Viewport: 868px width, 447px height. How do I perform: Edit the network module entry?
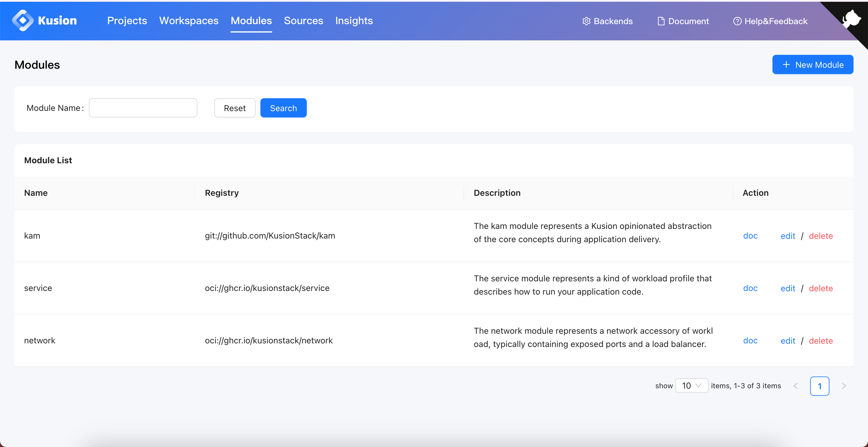[788, 340]
